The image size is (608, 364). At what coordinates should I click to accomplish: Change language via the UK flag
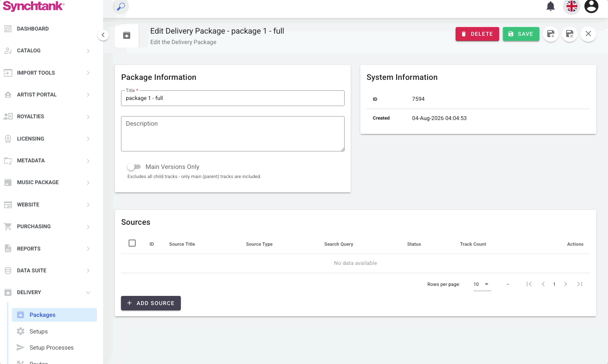[572, 7]
